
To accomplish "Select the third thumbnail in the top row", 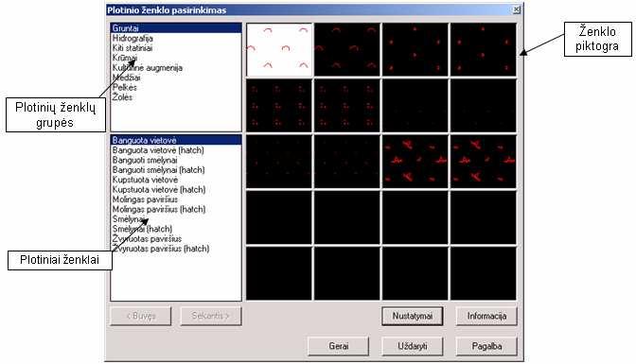I will tap(415, 49).
